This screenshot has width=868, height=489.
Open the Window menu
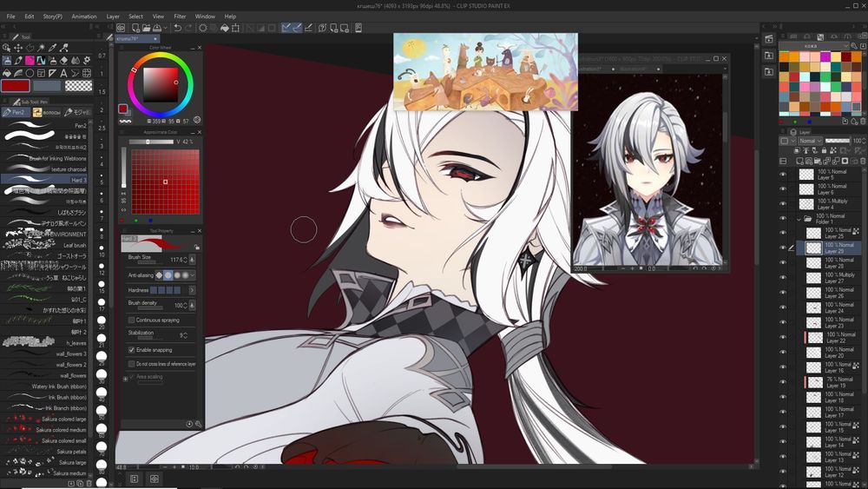[205, 16]
